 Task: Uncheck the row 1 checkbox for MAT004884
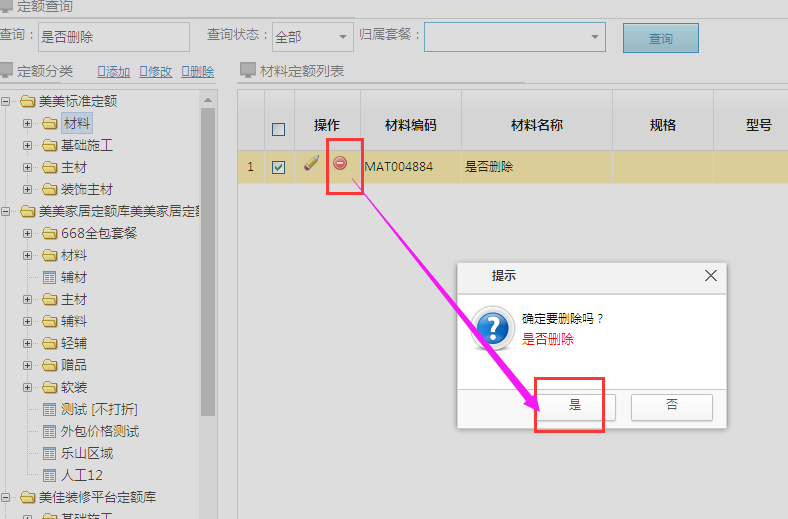(x=279, y=167)
